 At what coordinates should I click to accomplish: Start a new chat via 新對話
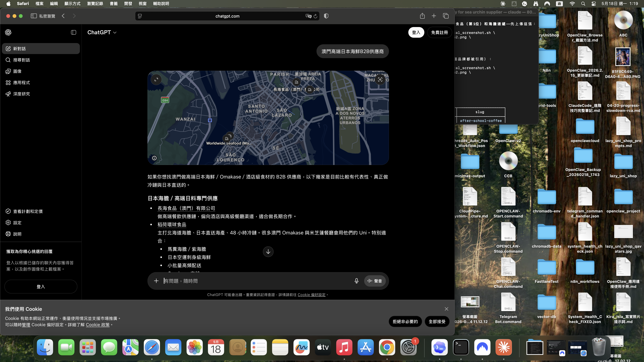[41, 48]
